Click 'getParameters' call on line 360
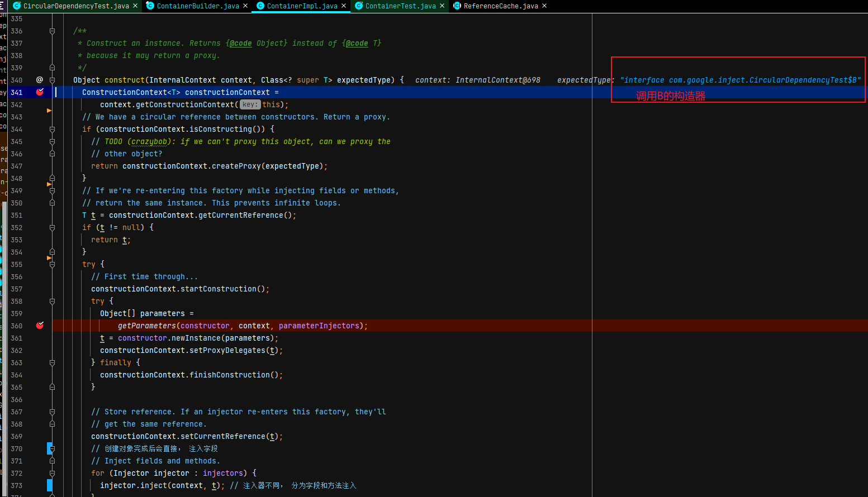 [147, 326]
